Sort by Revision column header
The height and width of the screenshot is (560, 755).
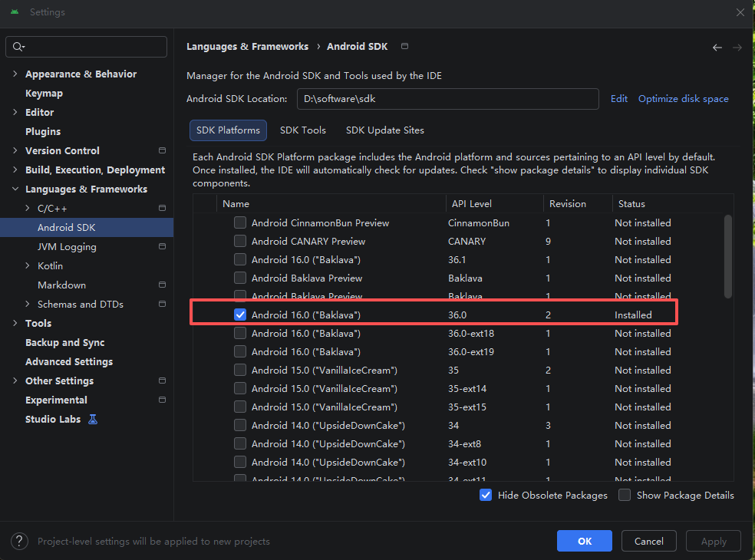[x=578, y=204]
